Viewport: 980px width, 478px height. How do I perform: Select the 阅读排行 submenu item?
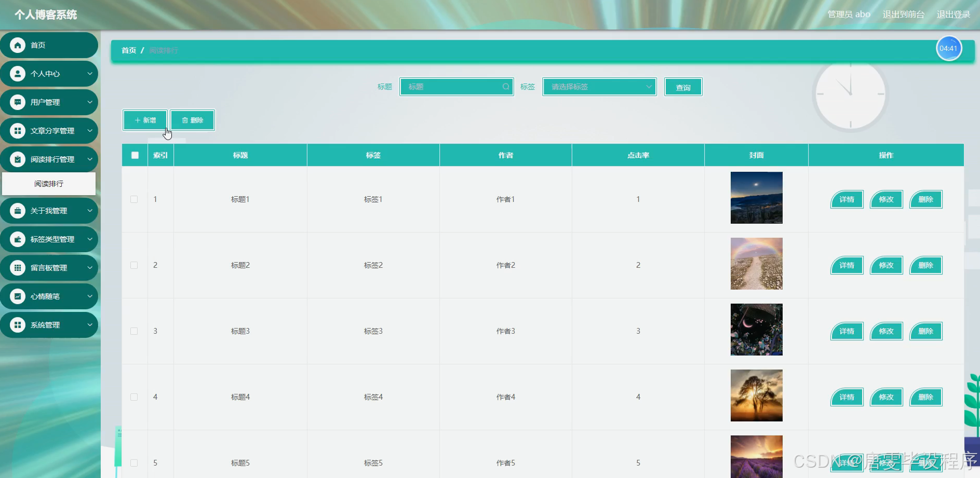[49, 184]
